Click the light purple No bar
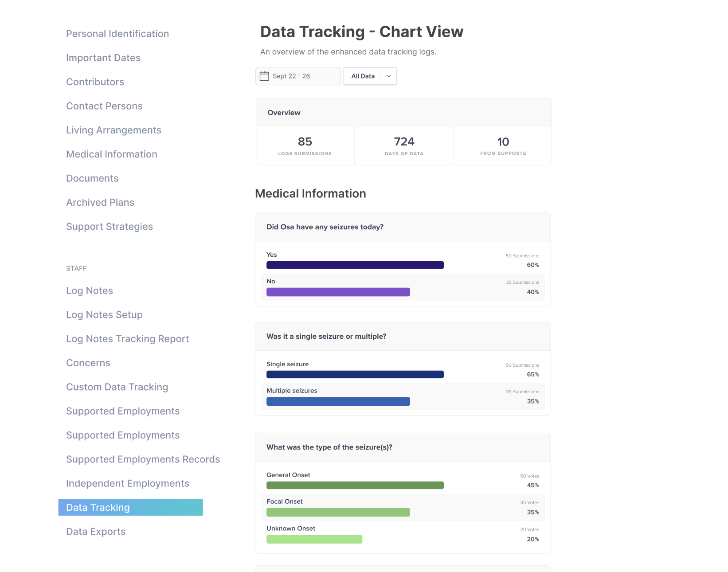Image resolution: width=728 pixels, height=572 pixels. pos(338,292)
